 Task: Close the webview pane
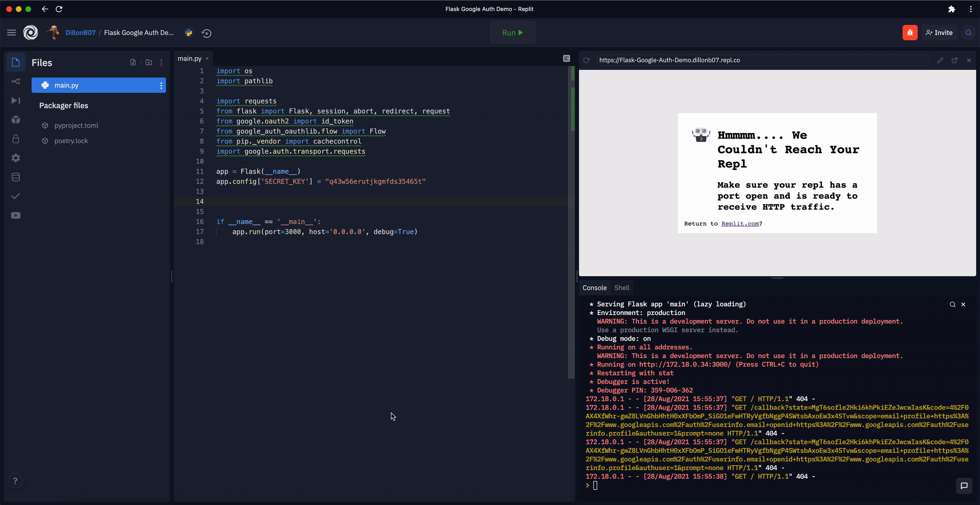coord(969,60)
